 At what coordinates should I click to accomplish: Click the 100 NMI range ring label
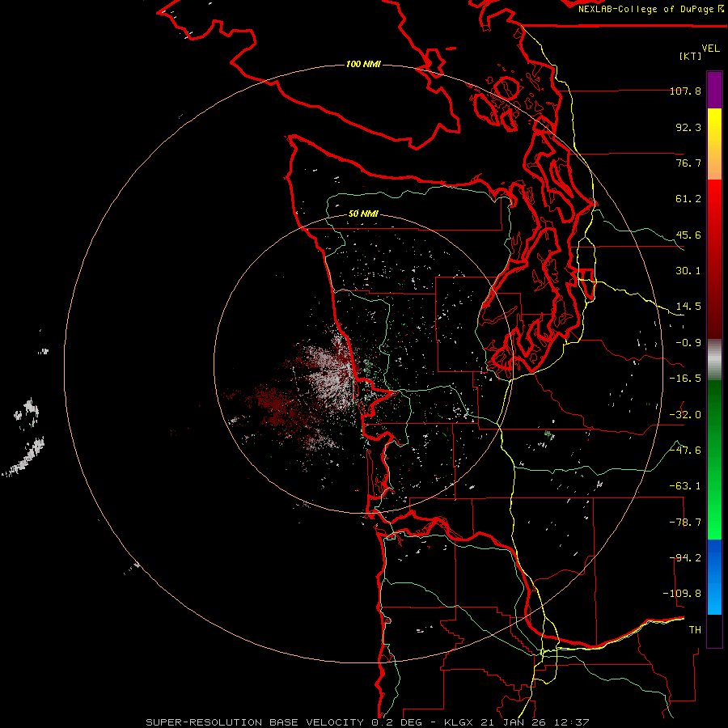click(x=363, y=64)
